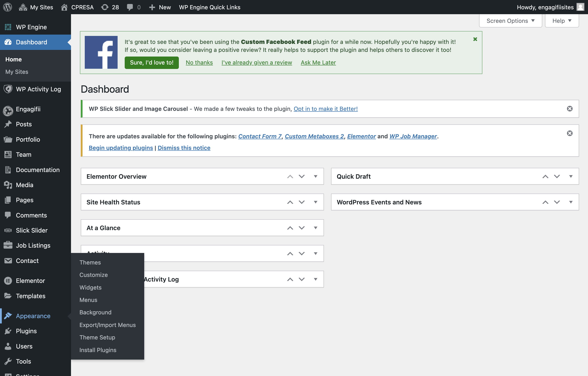Click the WP Activity Log shield icon

8,89
